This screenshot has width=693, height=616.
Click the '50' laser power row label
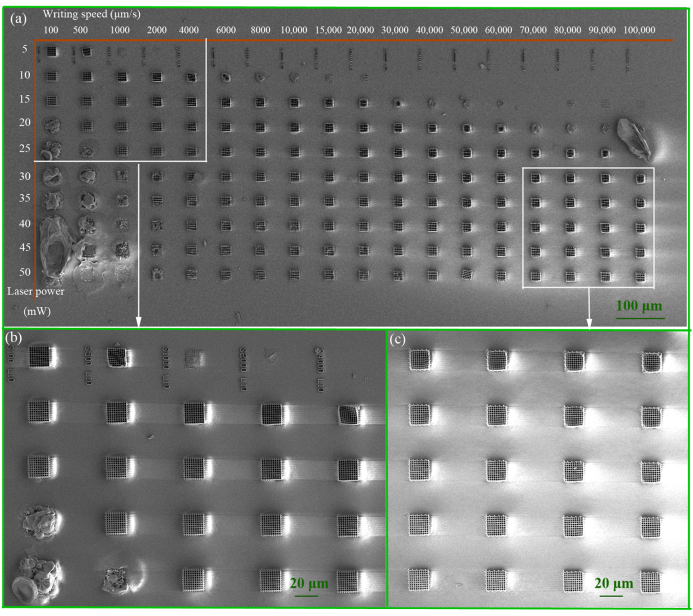(x=24, y=272)
